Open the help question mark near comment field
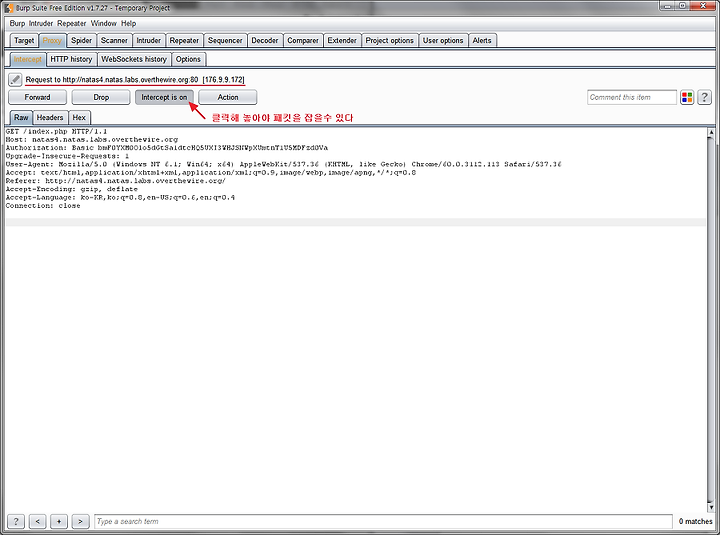This screenshot has height=535, width=720. click(x=704, y=97)
